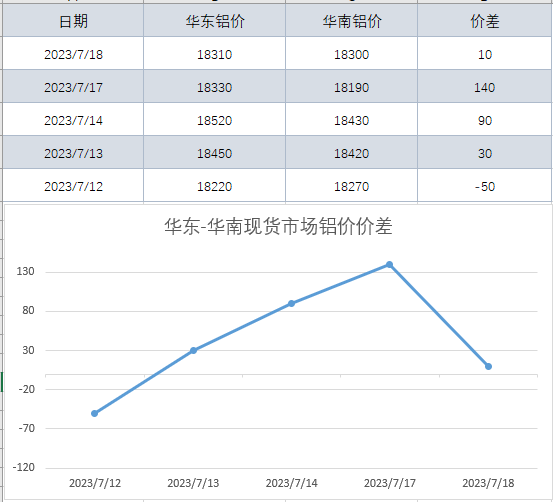This screenshot has width=553, height=502.
Task: Select the lowest data point at 2023/7/12
Action: coord(95,413)
